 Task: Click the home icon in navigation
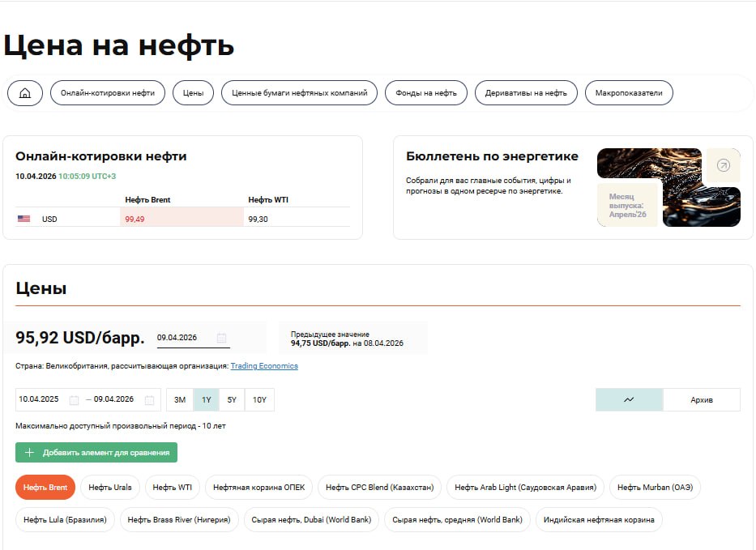click(x=25, y=93)
